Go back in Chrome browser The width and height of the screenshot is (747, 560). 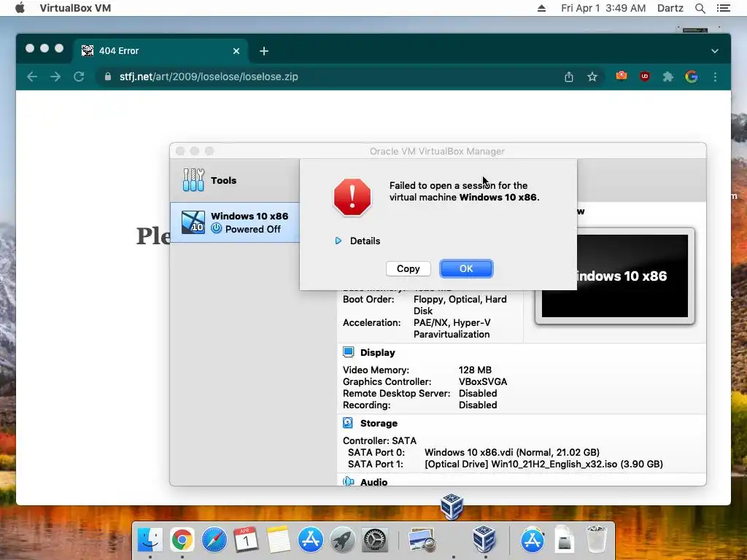32,77
